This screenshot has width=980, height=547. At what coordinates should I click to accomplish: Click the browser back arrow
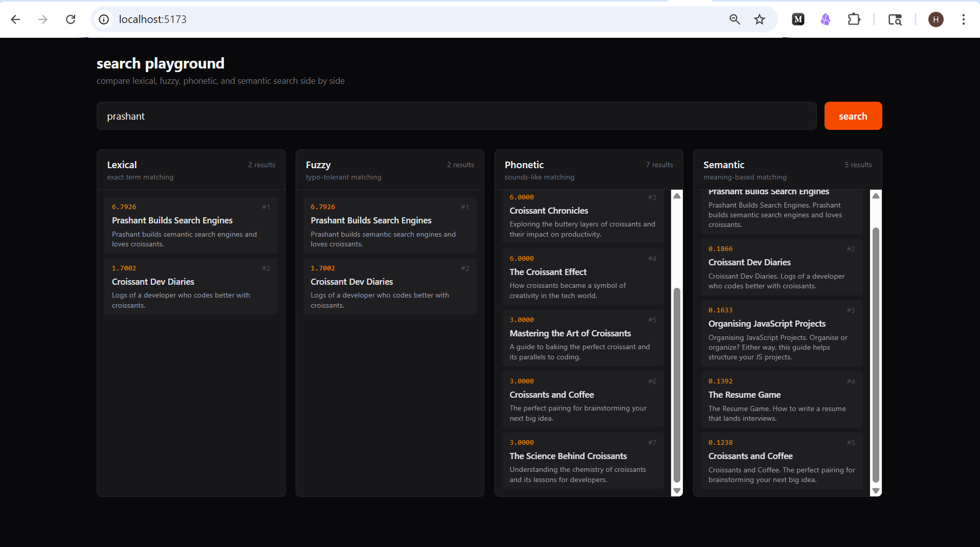(x=15, y=19)
